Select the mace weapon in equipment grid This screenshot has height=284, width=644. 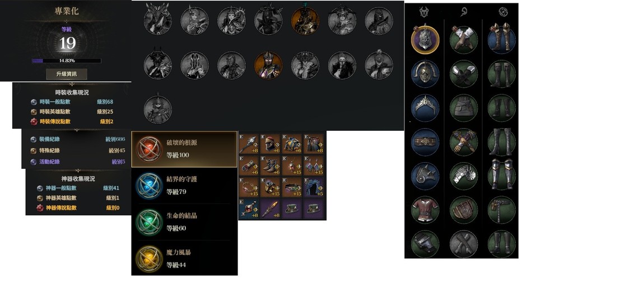click(x=249, y=144)
